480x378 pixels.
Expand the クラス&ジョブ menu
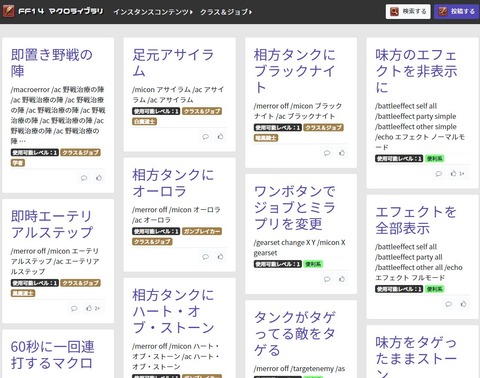pyautogui.click(x=226, y=12)
